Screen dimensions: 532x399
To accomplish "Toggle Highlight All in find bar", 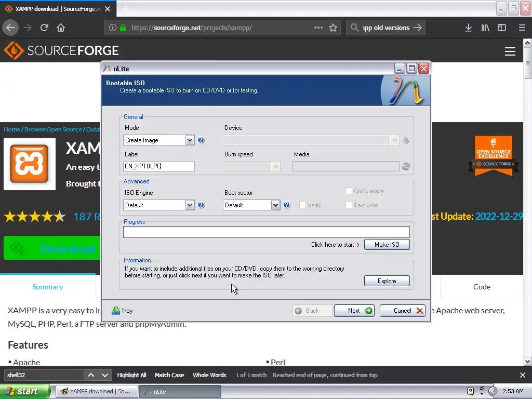I will 131,375.
